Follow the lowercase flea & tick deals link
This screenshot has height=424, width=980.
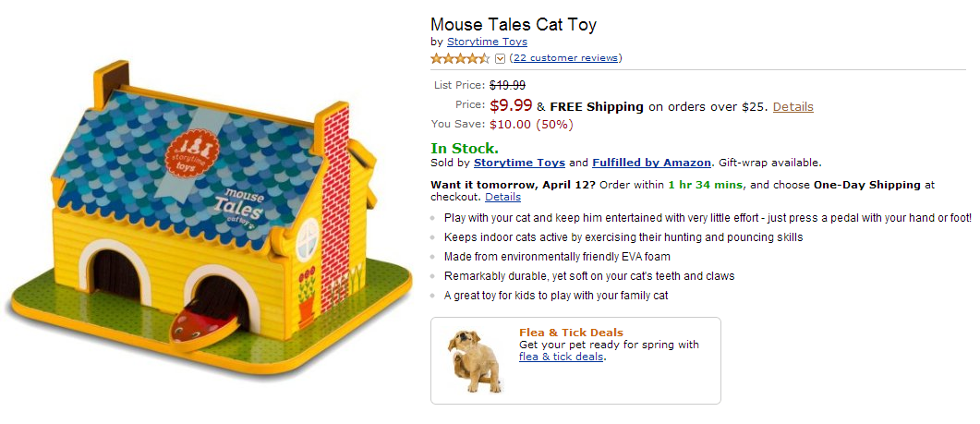coord(561,357)
